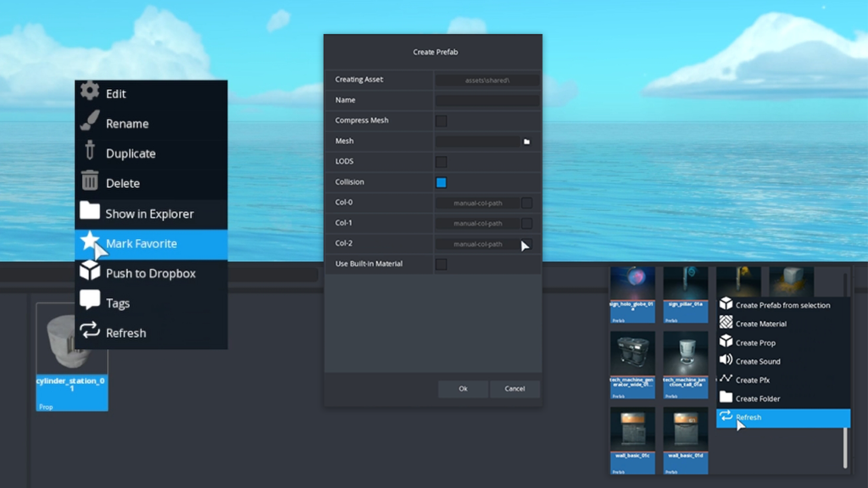Image resolution: width=868 pixels, height=488 pixels.
Task: Click the gear icon beside Edit
Action: (x=90, y=92)
